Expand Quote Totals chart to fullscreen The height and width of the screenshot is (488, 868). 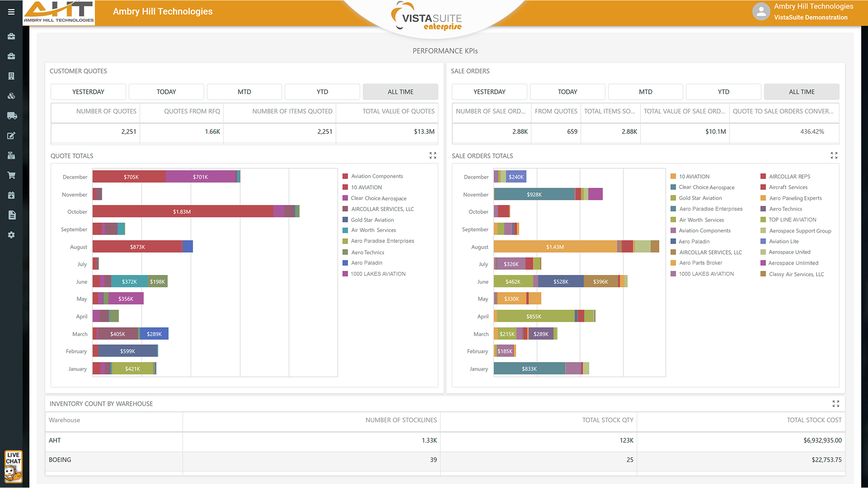(x=432, y=156)
